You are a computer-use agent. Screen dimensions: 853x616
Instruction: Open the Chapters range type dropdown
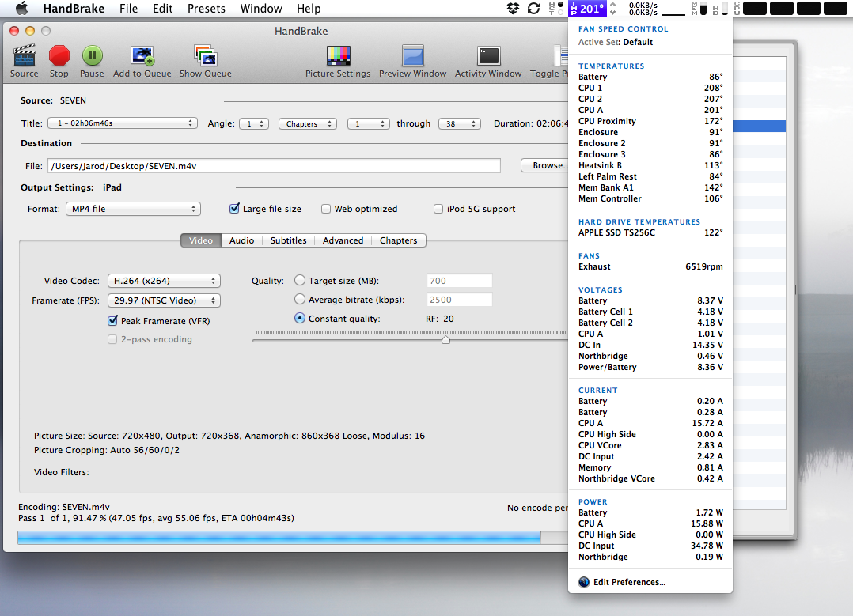tap(308, 123)
